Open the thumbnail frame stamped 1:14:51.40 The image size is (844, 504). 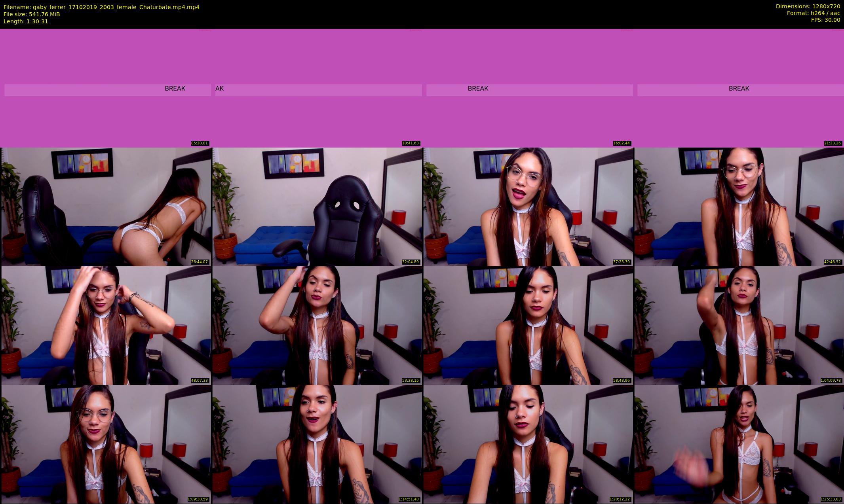[x=317, y=444]
